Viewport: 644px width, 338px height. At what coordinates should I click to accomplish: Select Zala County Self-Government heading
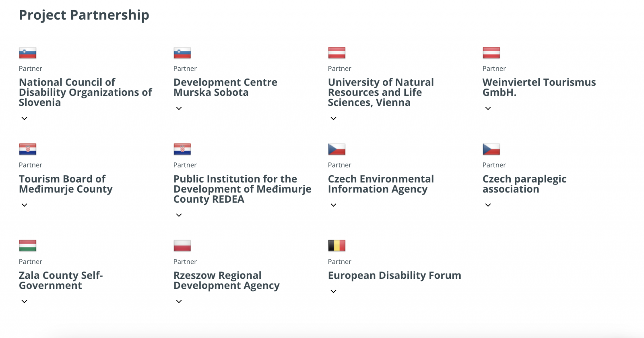[x=61, y=280]
